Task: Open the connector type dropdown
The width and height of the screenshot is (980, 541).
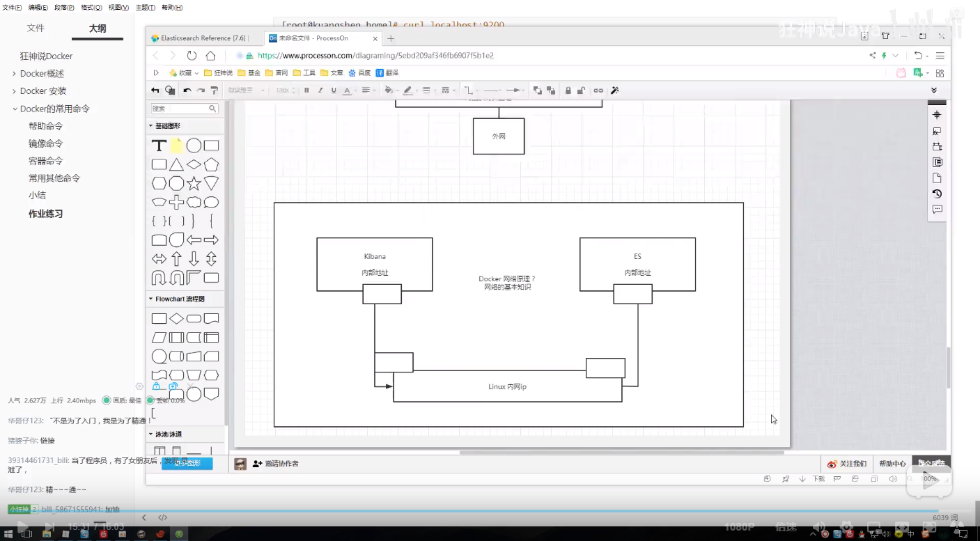Action: (470, 91)
